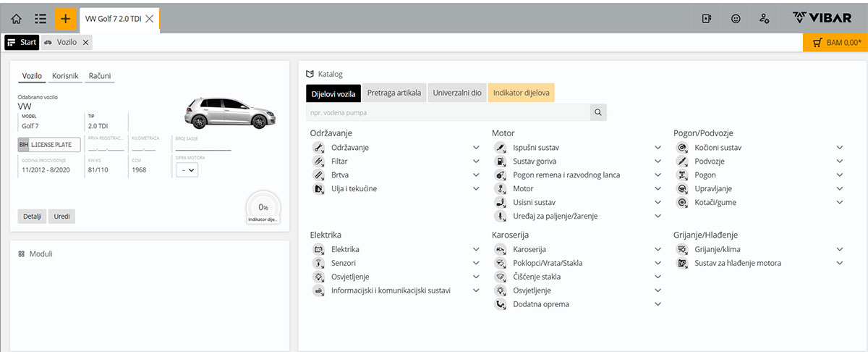Click the Čišćenje stakla icon
Image resolution: width=868 pixels, height=352 pixels.
(x=499, y=277)
